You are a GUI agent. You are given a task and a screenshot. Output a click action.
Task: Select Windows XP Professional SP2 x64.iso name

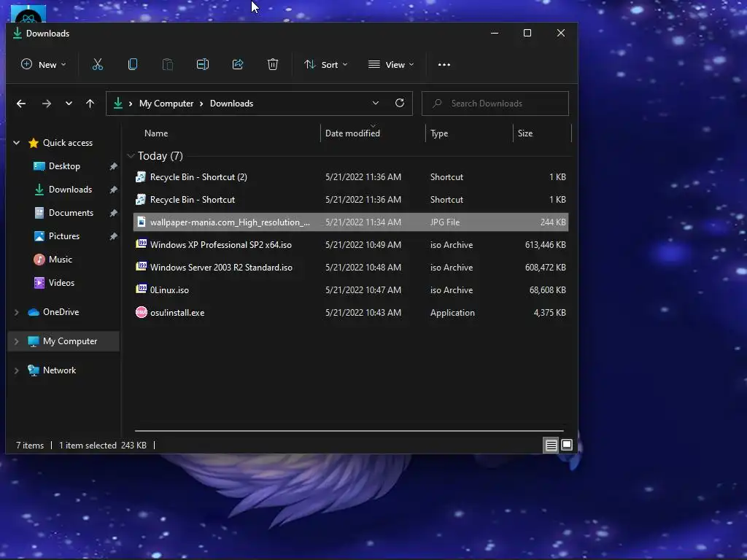[x=220, y=245]
